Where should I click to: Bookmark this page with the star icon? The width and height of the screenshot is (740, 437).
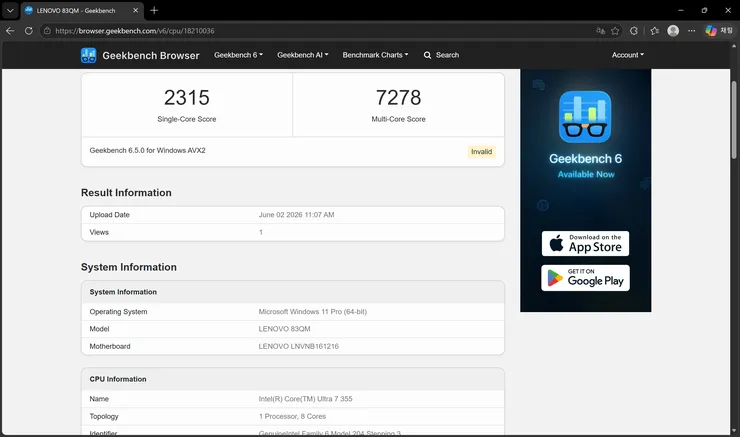[x=615, y=31]
